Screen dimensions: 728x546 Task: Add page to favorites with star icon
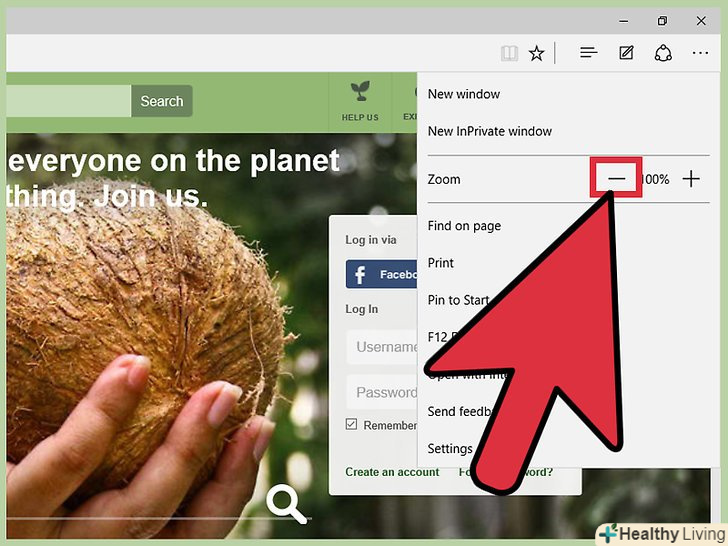click(x=536, y=53)
